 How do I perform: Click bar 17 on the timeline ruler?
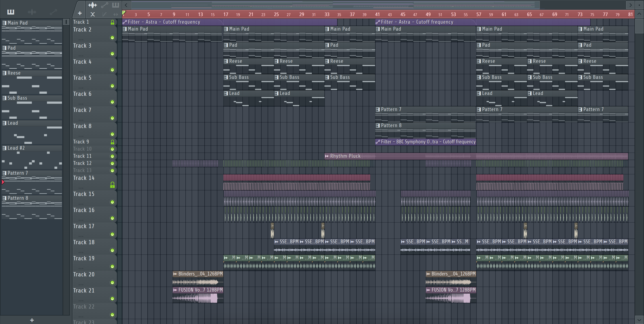[226, 14]
